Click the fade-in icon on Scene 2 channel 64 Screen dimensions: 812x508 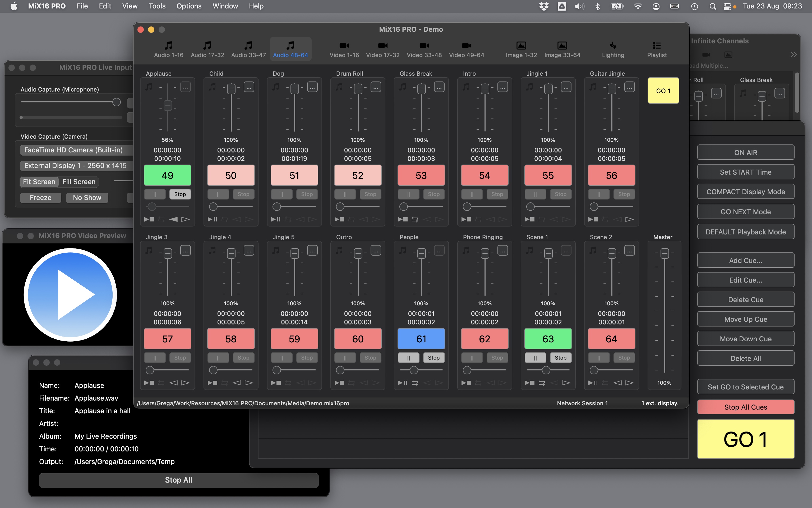point(617,383)
